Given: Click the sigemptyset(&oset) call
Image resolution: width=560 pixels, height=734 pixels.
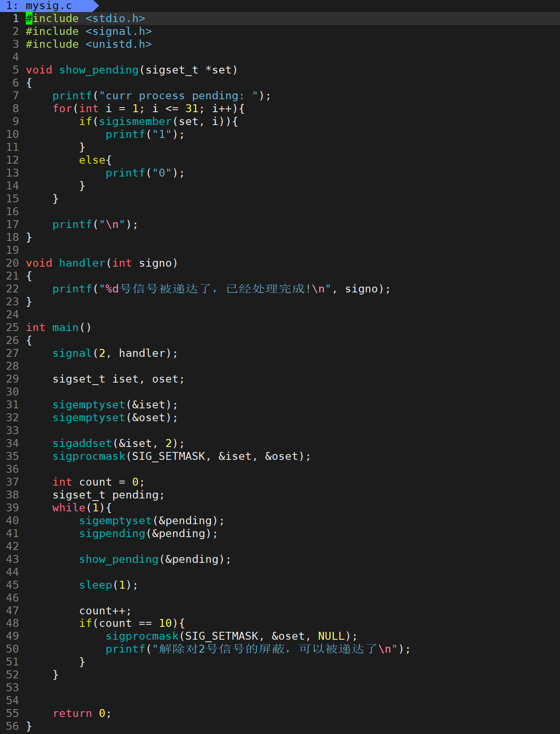Looking at the screenshot, I should pyautogui.click(x=115, y=417).
